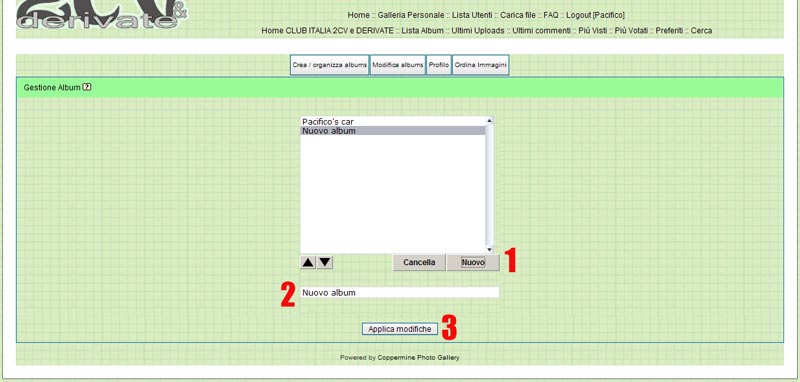Open Modifica albums tab
800x382 pixels.
(398, 65)
